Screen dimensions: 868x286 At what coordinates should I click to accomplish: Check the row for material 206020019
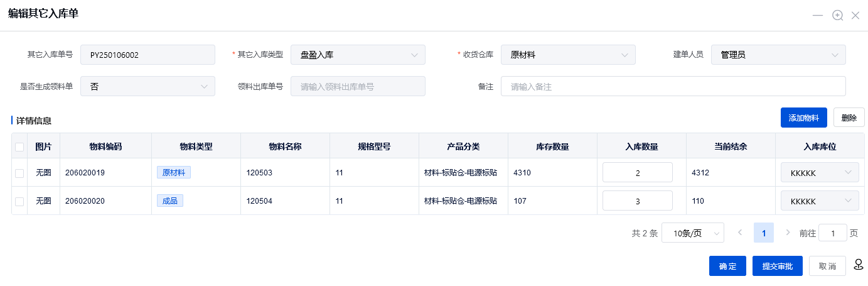[x=19, y=173]
